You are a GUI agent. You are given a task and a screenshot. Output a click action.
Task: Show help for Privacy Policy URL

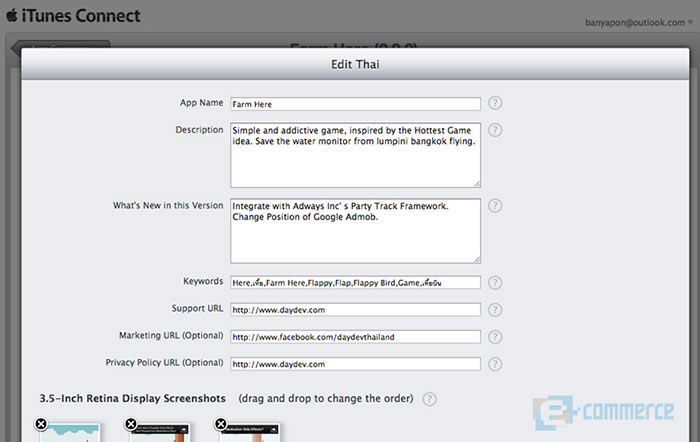(495, 364)
